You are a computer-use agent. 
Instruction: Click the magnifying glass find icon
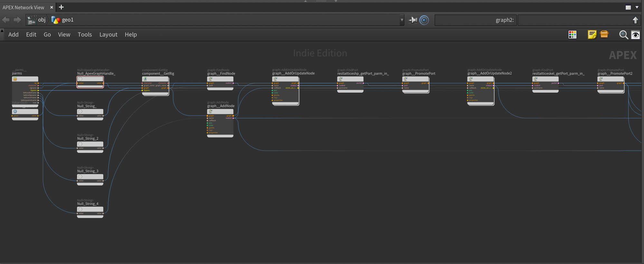(x=623, y=35)
